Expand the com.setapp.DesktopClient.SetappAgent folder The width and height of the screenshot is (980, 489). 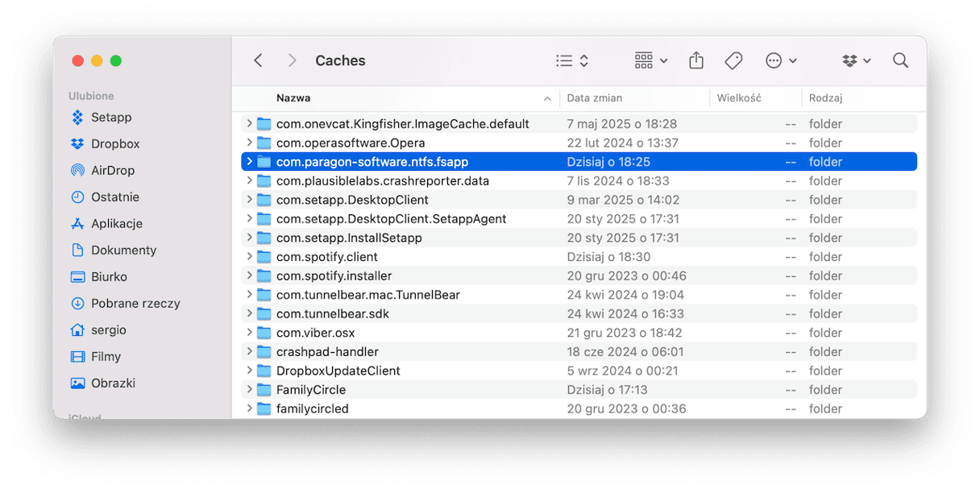click(x=250, y=219)
